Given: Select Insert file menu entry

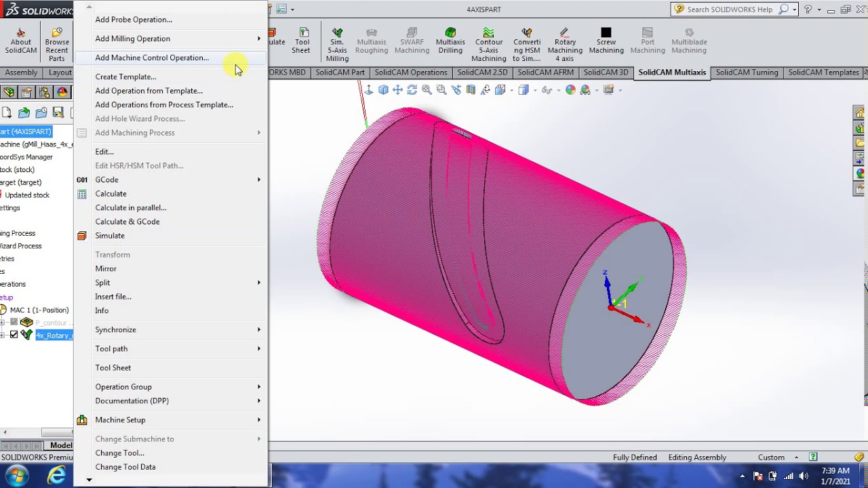Looking at the screenshot, I should point(113,297).
